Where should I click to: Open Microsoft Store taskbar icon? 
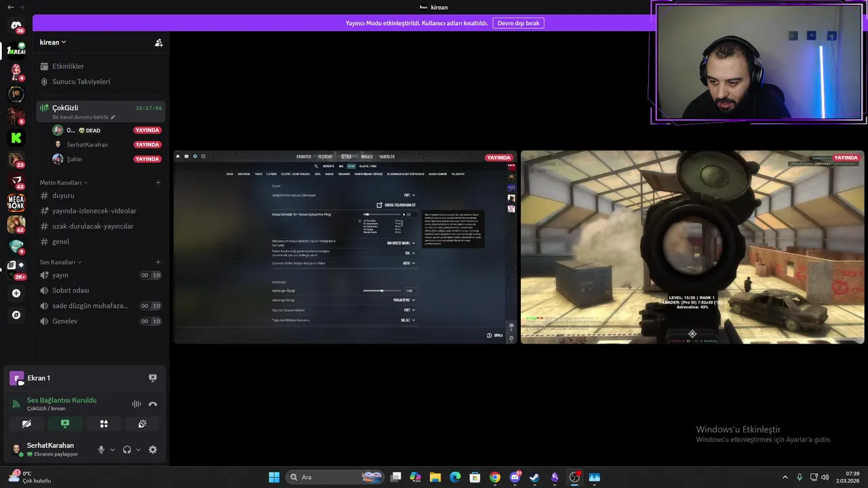(475, 477)
